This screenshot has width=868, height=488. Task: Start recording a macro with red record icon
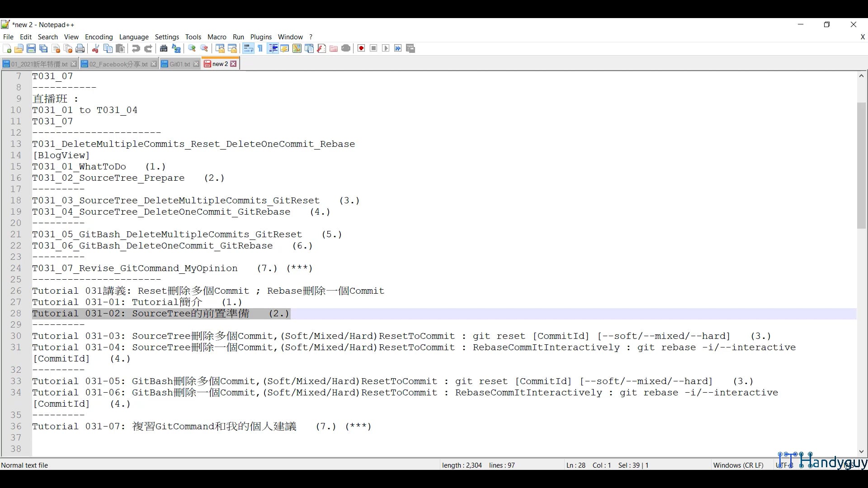pos(361,48)
